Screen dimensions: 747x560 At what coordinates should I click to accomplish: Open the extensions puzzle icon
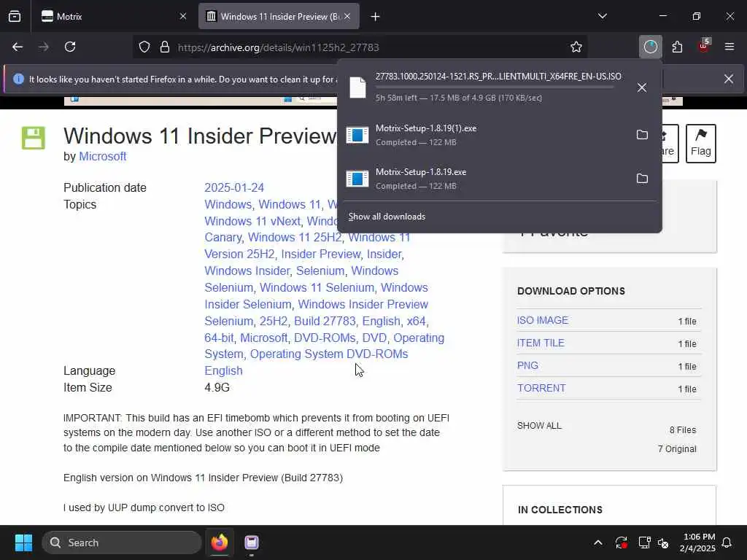click(677, 47)
